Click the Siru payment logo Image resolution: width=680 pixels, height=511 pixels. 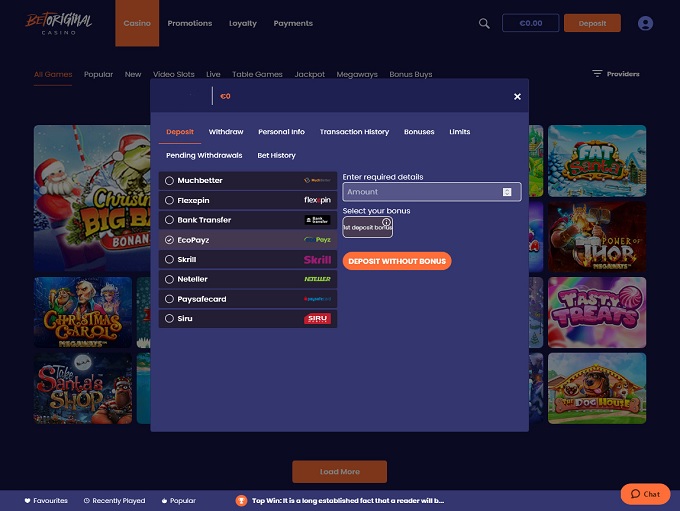[x=317, y=318]
